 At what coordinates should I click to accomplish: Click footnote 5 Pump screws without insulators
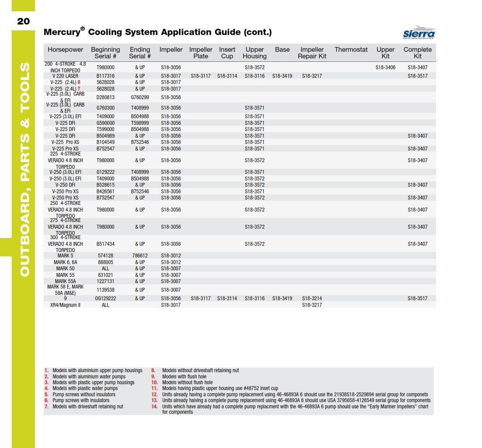coord(84,394)
